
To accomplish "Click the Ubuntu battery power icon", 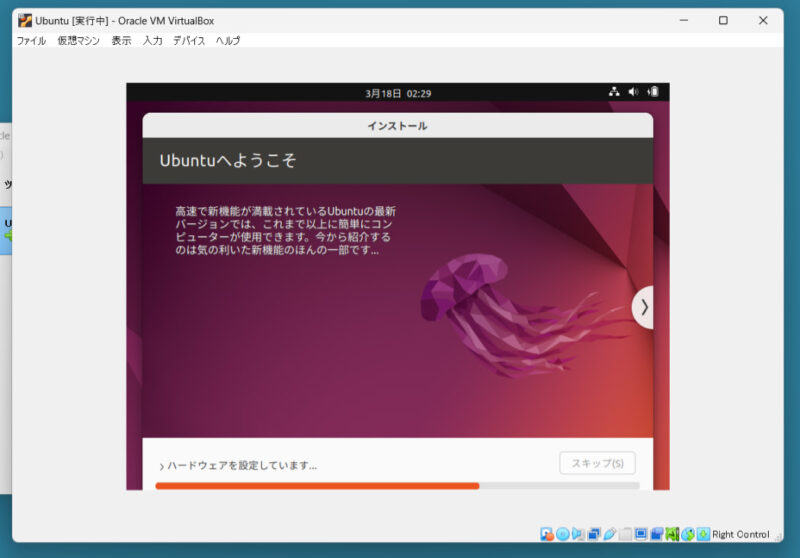I will coord(653,92).
